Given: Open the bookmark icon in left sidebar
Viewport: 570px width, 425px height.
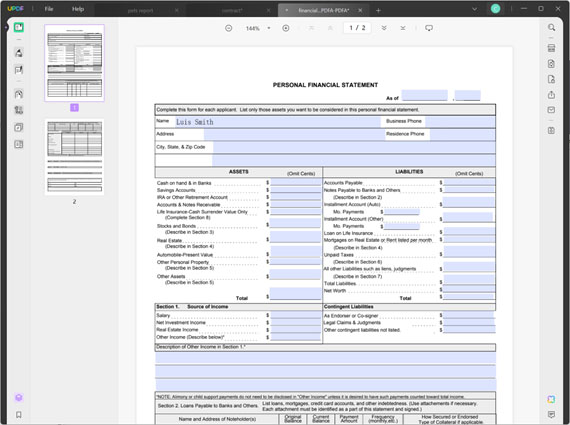Looking at the screenshot, I should coord(19,414).
